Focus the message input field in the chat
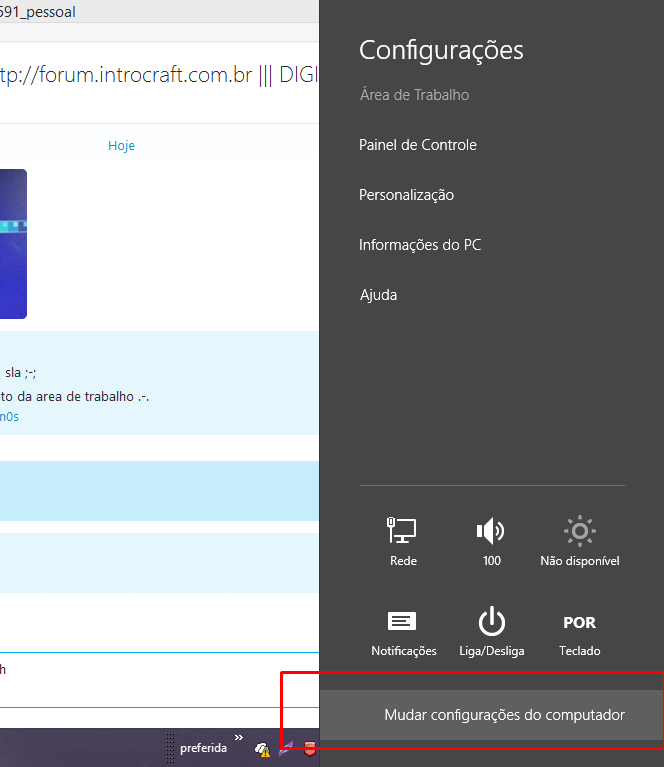Image resolution: width=664 pixels, height=767 pixels. [159, 680]
